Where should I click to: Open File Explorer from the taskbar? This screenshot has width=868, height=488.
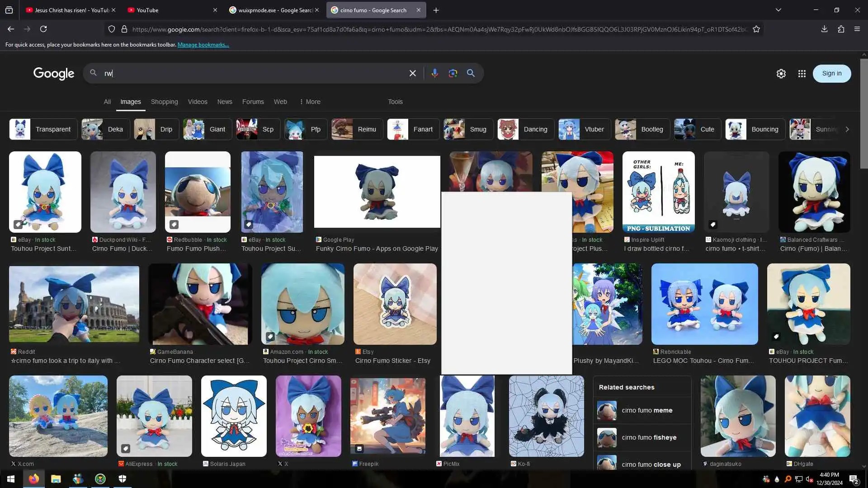pos(56,479)
